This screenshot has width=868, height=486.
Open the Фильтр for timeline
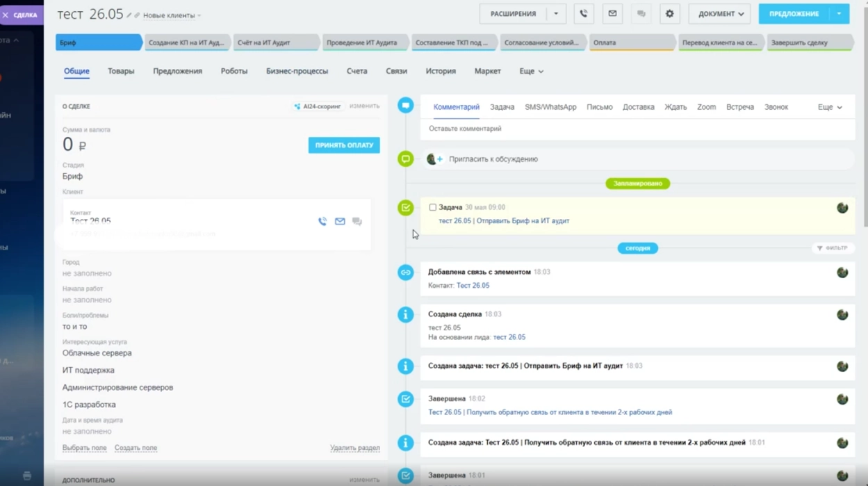click(832, 248)
